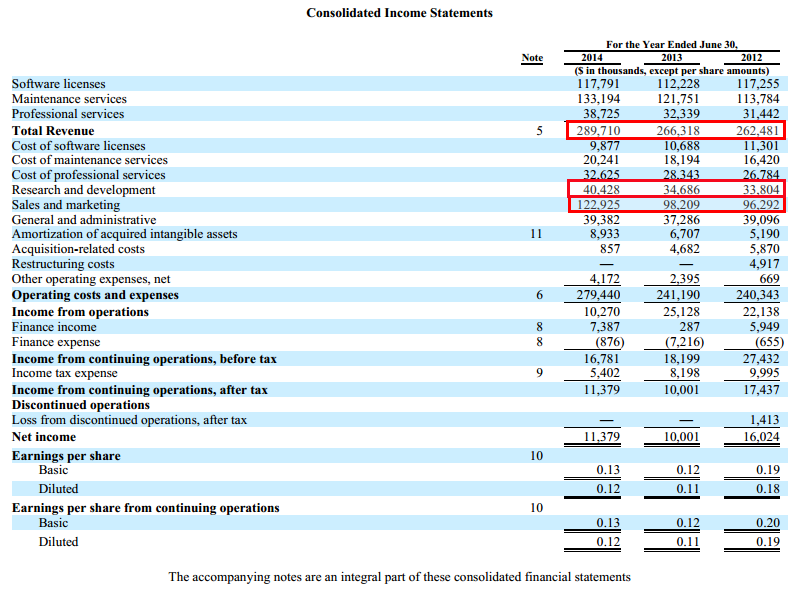
Task: Click 'Cost of software licenses' label
Action: click(x=78, y=146)
